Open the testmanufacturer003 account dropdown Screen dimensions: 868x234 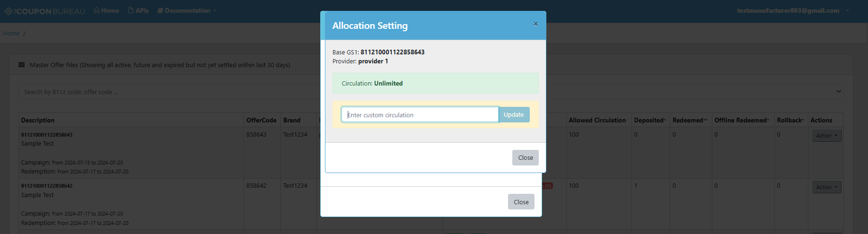(x=793, y=10)
